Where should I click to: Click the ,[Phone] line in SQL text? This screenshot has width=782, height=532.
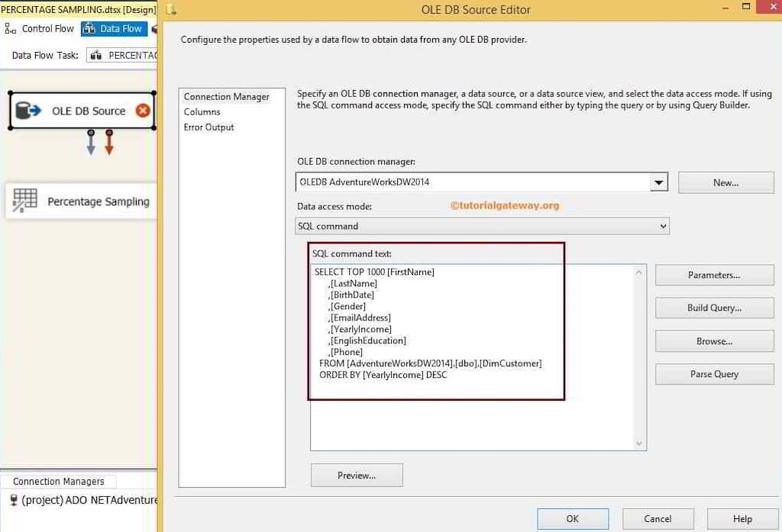click(x=346, y=353)
